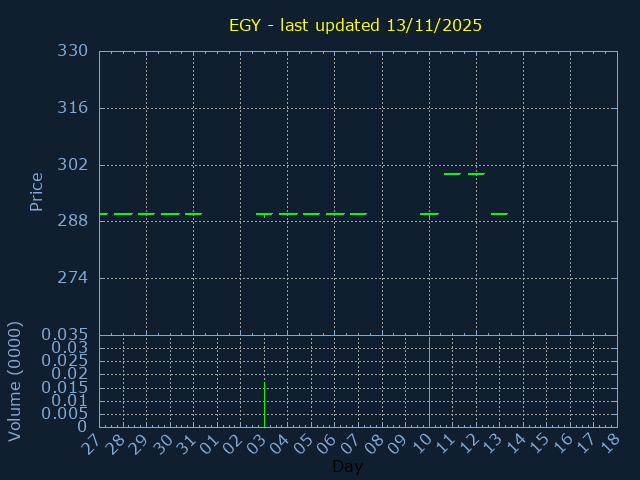Select the price dash above day 11
The height and width of the screenshot is (480, 640).
click(x=452, y=174)
